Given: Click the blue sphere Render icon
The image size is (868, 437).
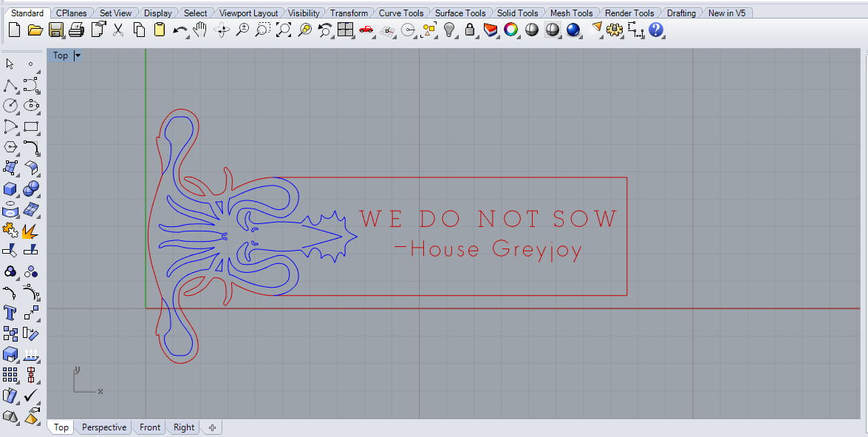Looking at the screenshot, I should click(573, 30).
